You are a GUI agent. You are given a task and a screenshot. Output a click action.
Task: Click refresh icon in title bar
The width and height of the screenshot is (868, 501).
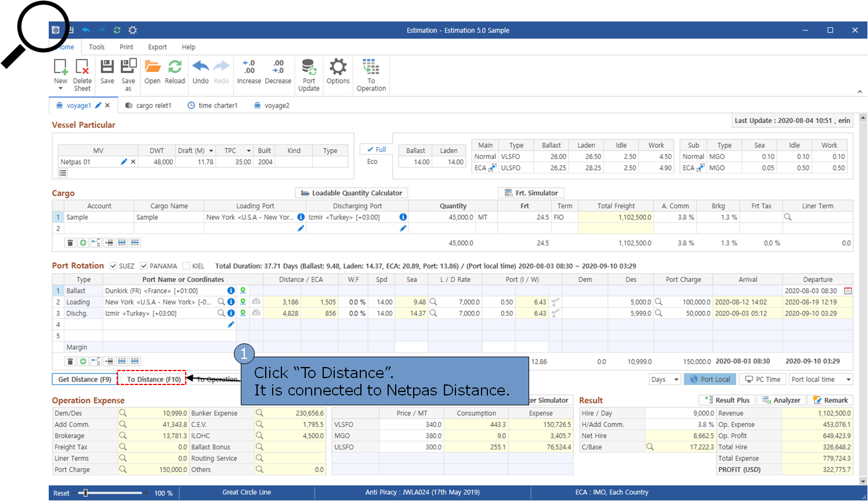point(117,30)
